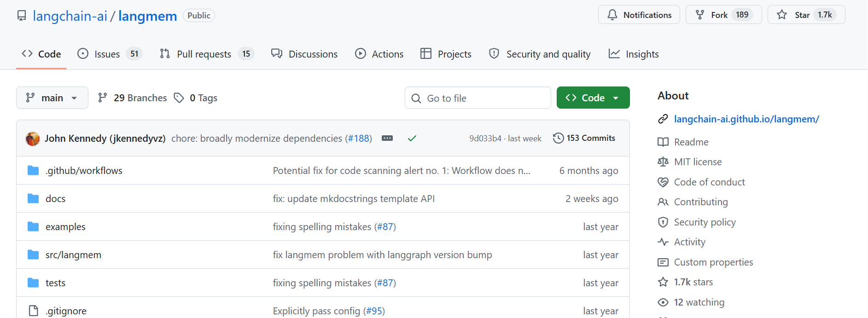Open the .github/workflows folder
The image size is (868, 318).
(x=84, y=171)
